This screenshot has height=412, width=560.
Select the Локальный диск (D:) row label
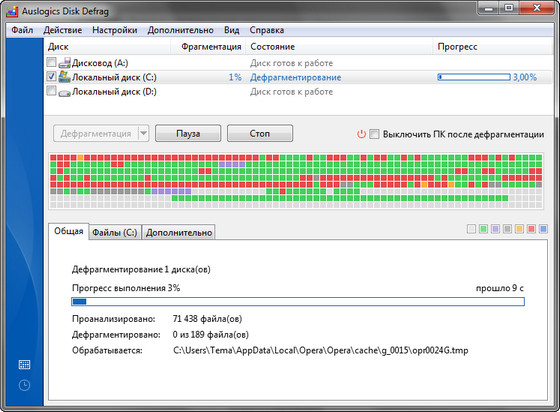click(114, 92)
